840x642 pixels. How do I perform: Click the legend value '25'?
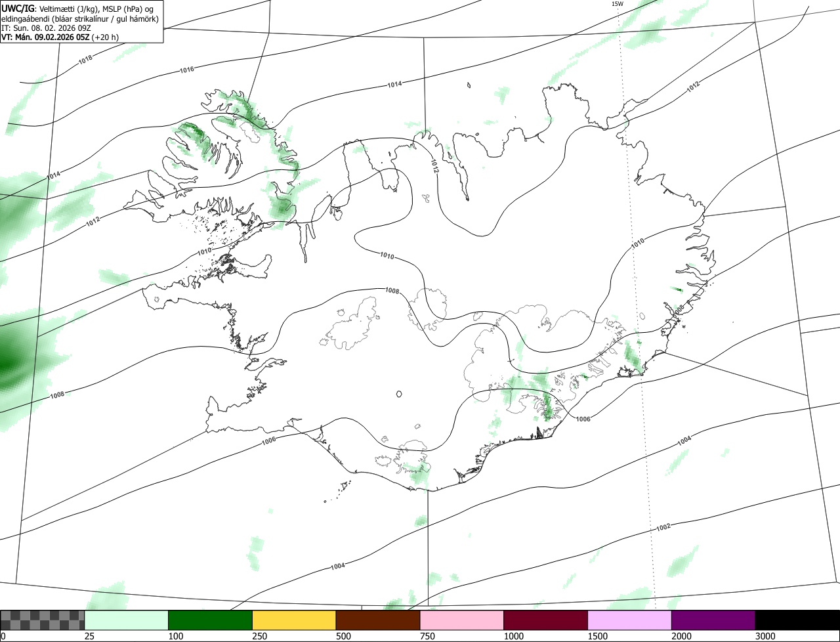(89, 636)
